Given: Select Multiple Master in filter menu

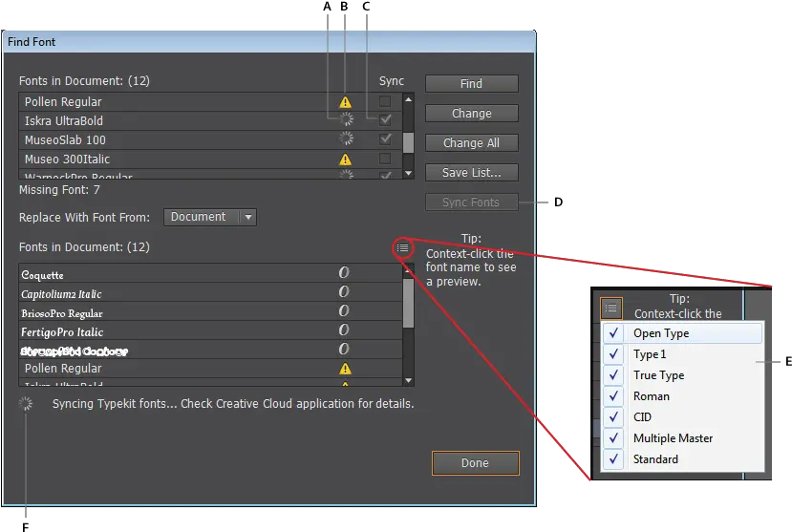Looking at the screenshot, I should pyautogui.click(x=682, y=438).
